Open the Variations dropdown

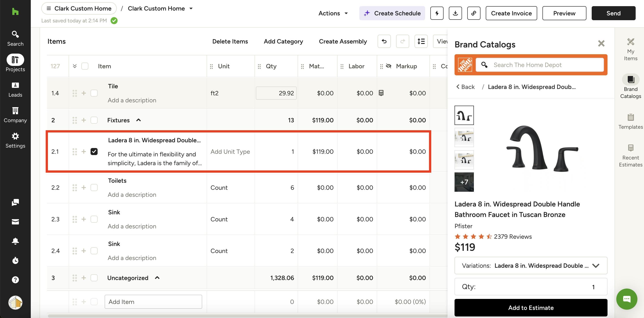coord(531,266)
